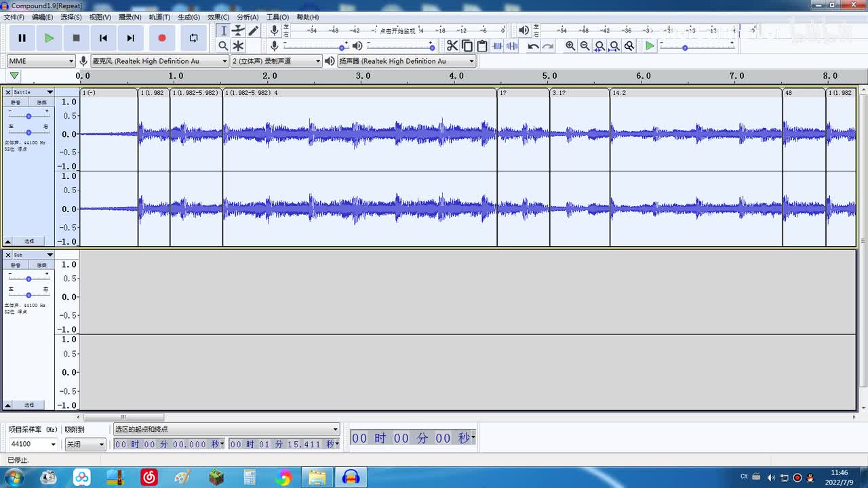Start recording with the red Record button
The image size is (868, 488).
point(161,38)
